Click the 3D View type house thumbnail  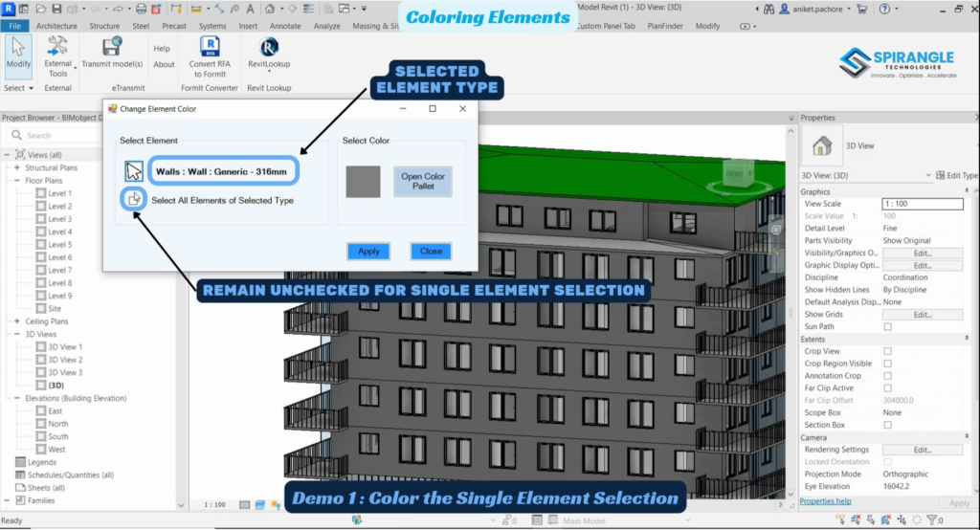coord(822,145)
